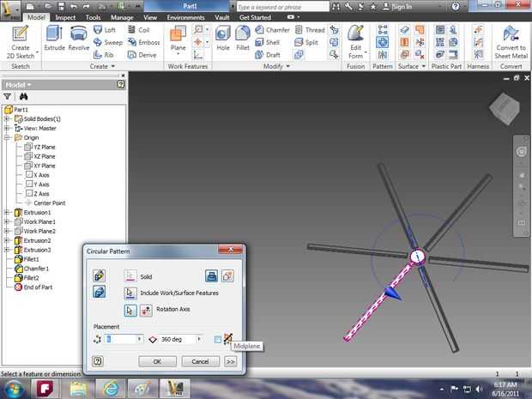Click the ViewCube in the viewport
Viewport: 532px width, 399px height.
click(505, 108)
